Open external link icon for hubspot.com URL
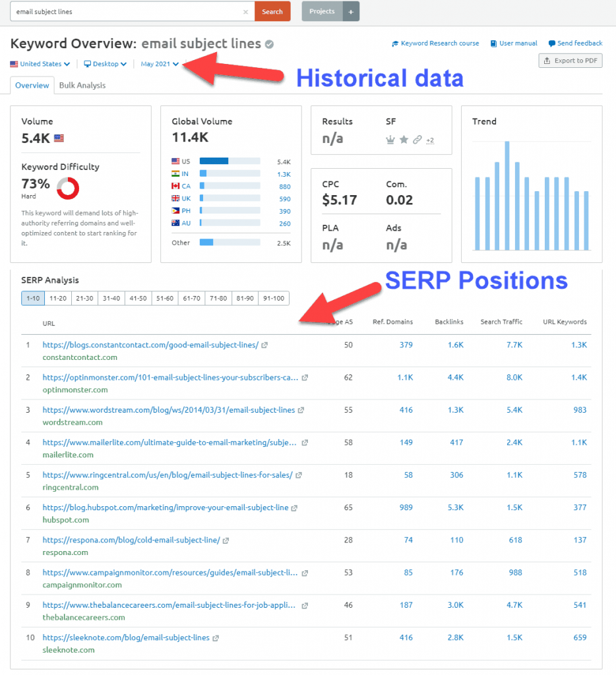This screenshot has width=616, height=675. (294, 508)
